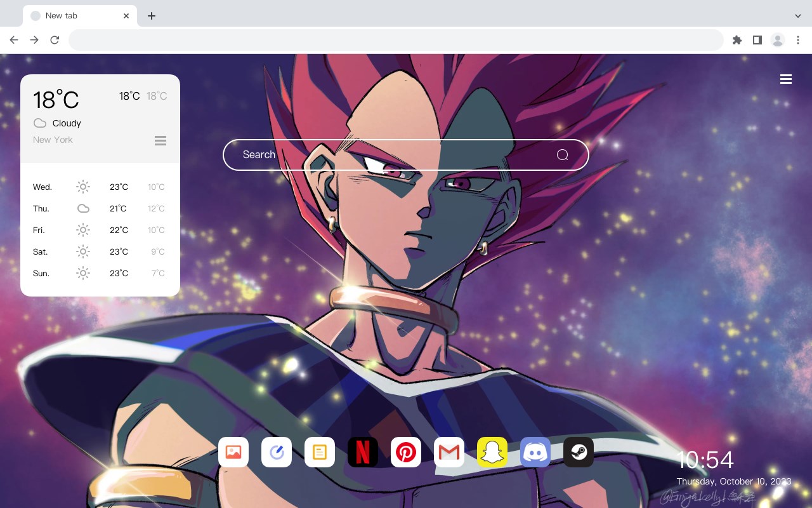This screenshot has height=508, width=812.
Task: Open the blue circular task shortcut
Action: pos(277,452)
